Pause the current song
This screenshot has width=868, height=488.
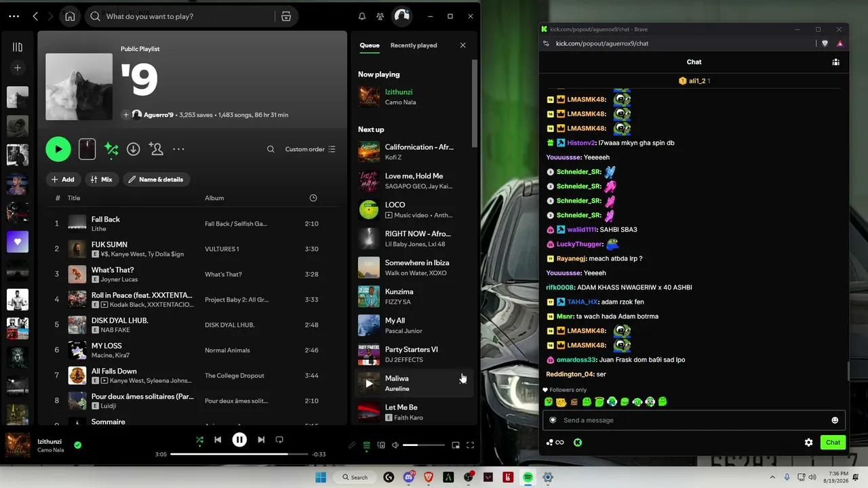[x=239, y=440]
